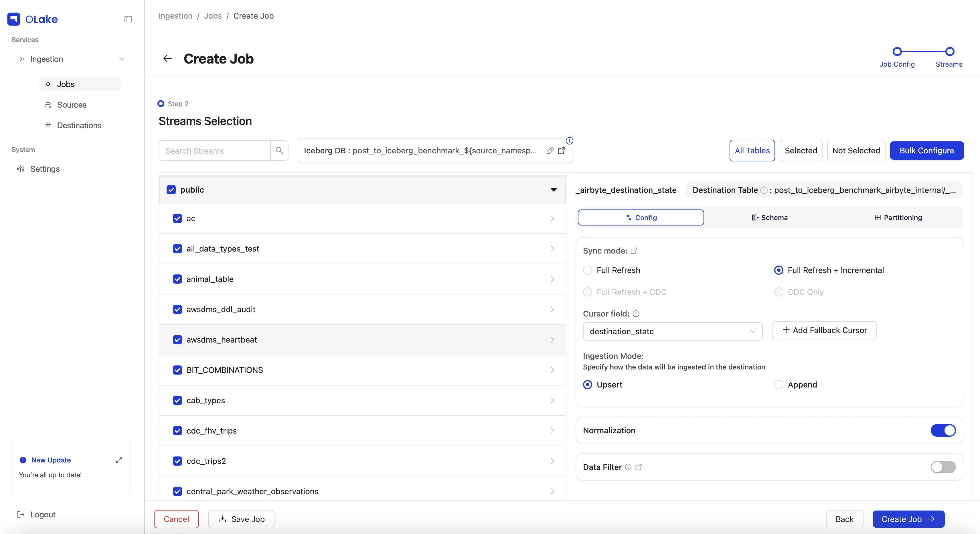
Task: Show All Tables filter
Action: 752,151
